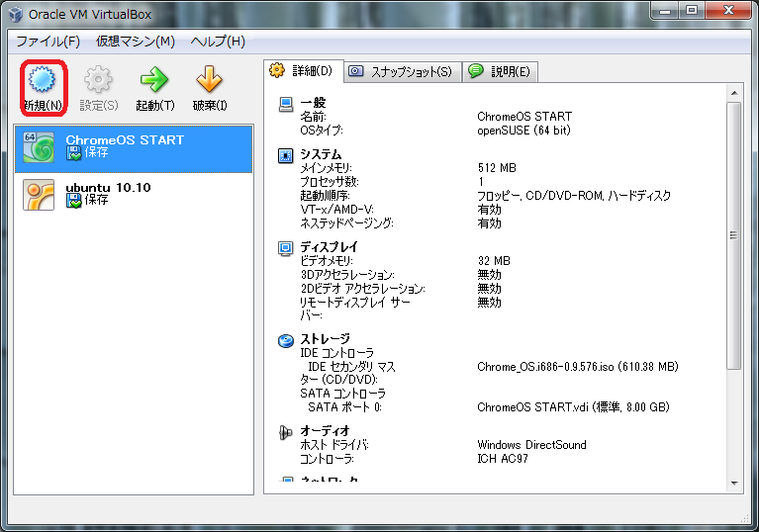Click the main memory value 512 MB

pyautogui.click(x=497, y=168)
